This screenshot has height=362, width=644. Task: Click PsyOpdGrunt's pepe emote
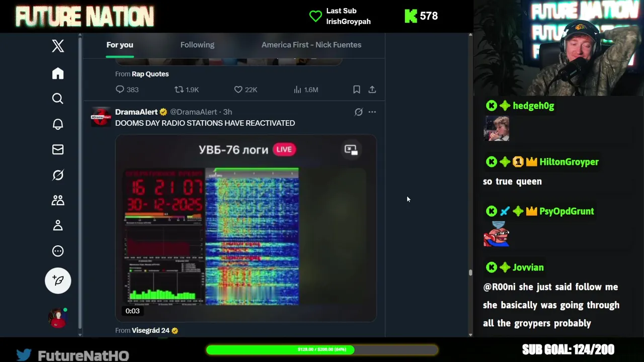(497, 234)
